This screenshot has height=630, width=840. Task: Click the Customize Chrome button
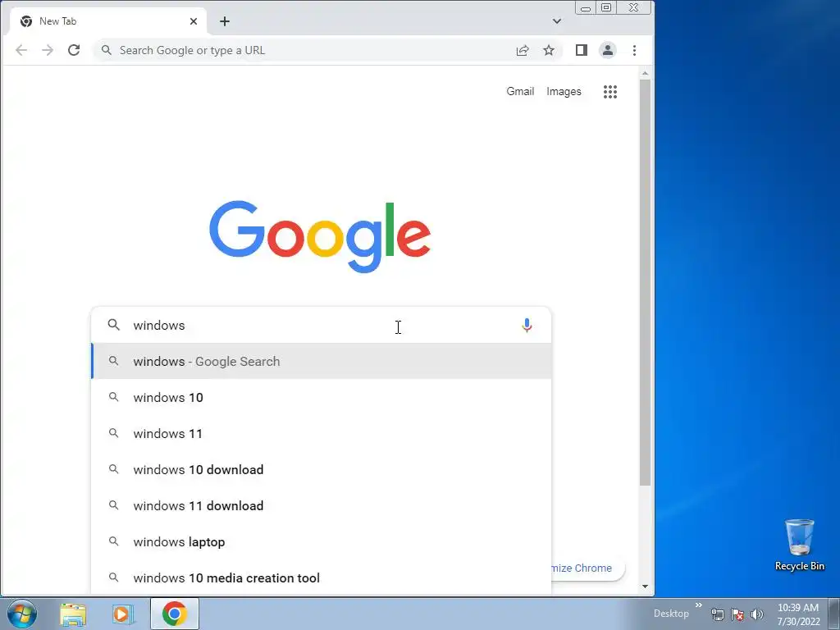click(x=587, y=568)
